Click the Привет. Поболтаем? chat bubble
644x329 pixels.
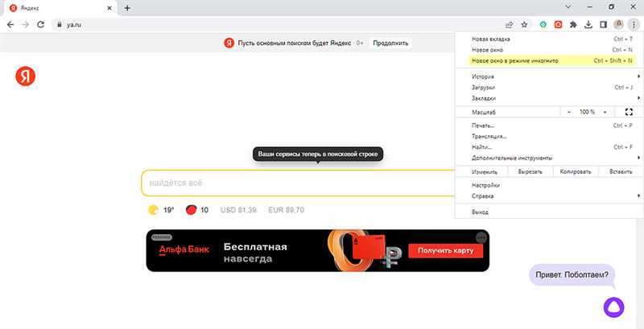coord(572,275)
